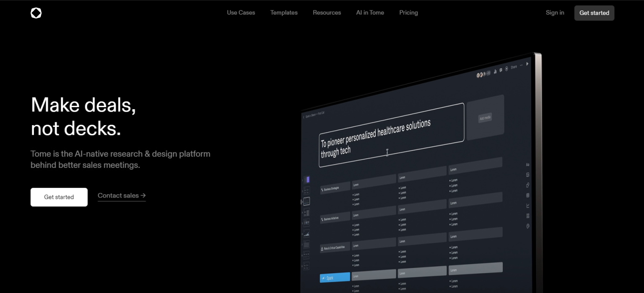Viewport: 644px width, 293px height.
Task: Open the three-dot more menu in mockup
Action: point(522,65)
